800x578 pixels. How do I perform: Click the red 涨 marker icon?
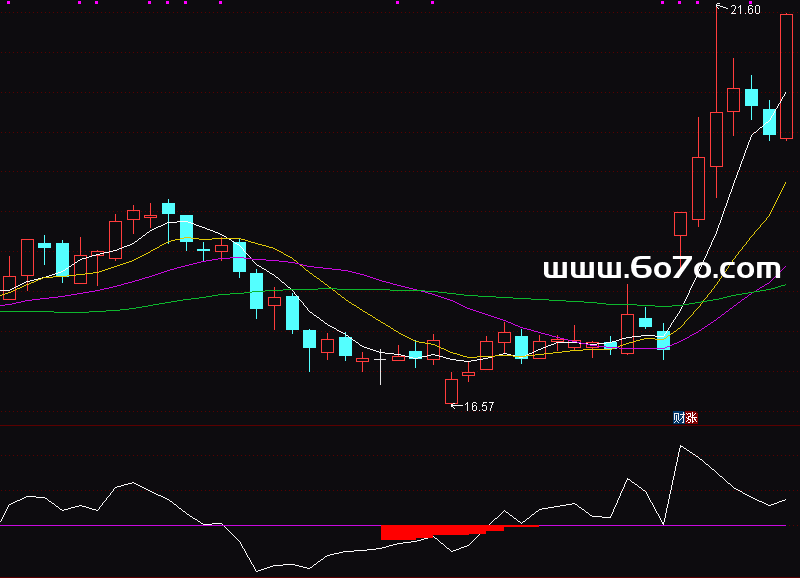pos(691,418)
